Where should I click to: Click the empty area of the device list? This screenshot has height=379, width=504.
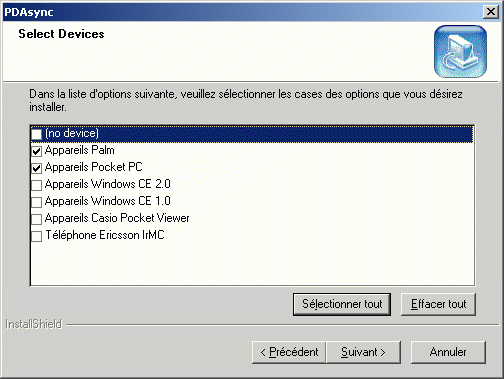(252, 263)
